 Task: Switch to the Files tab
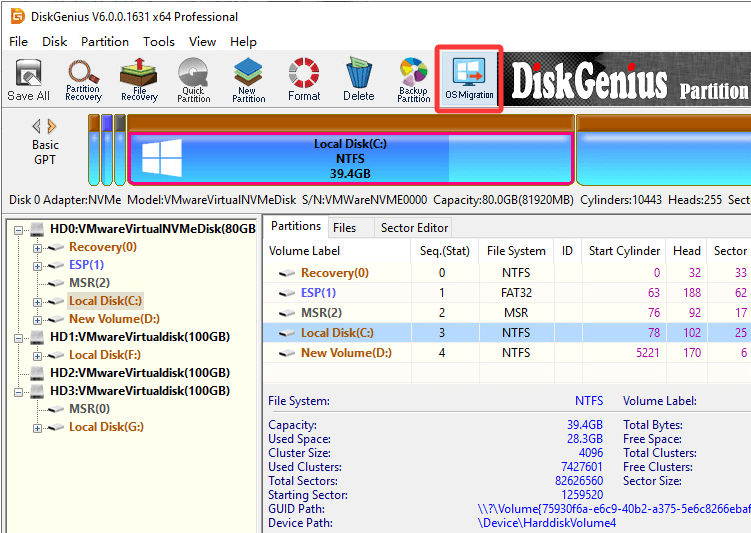click(x=344, y=228)
